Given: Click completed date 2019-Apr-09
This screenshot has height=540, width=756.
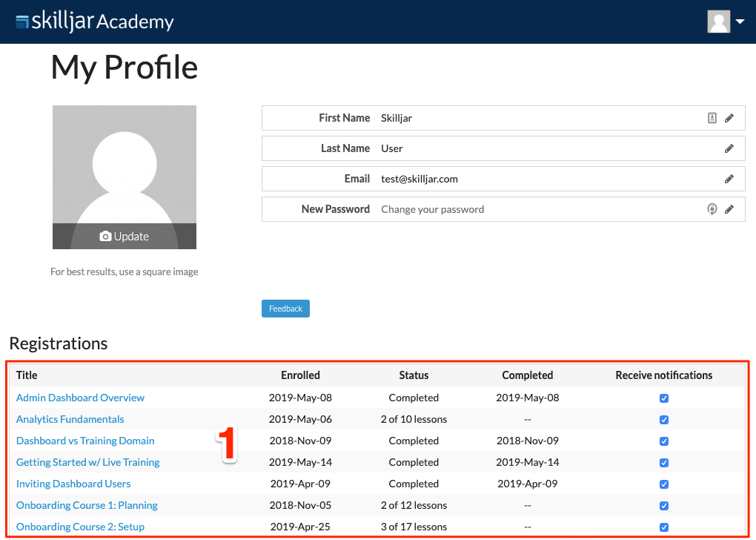Looking at the screenshot, I should click(528, 484).
